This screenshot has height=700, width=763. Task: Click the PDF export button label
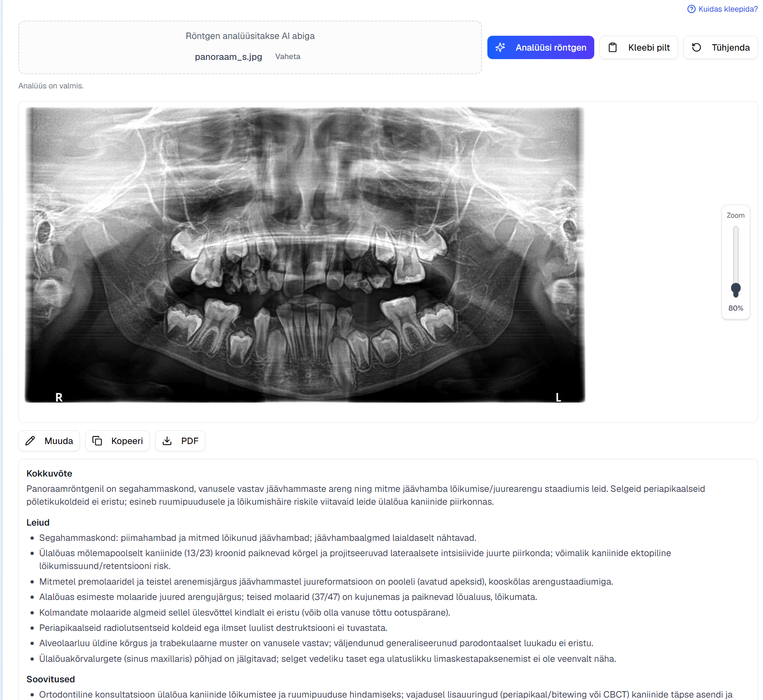pyautogui.click(x=190, y=441)
